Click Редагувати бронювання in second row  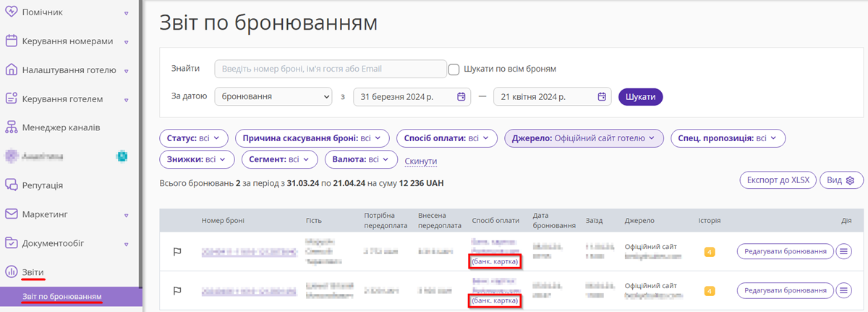784,290
